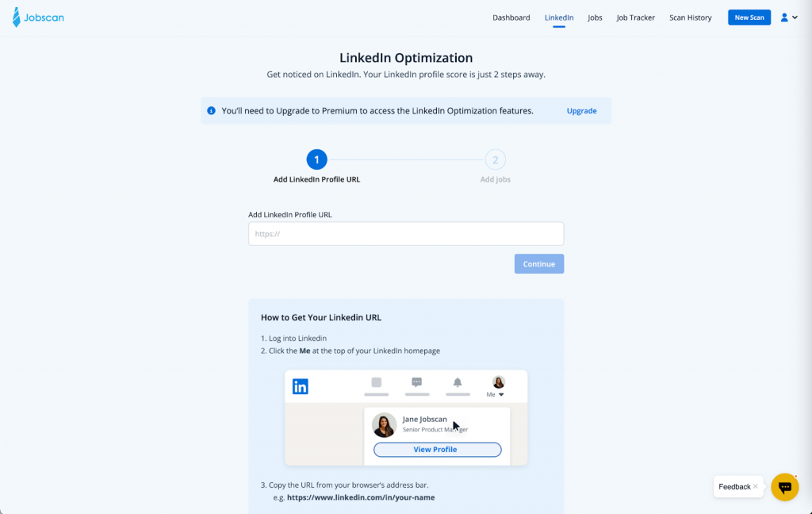Open the yellow chat widget icon

[784, 486]
